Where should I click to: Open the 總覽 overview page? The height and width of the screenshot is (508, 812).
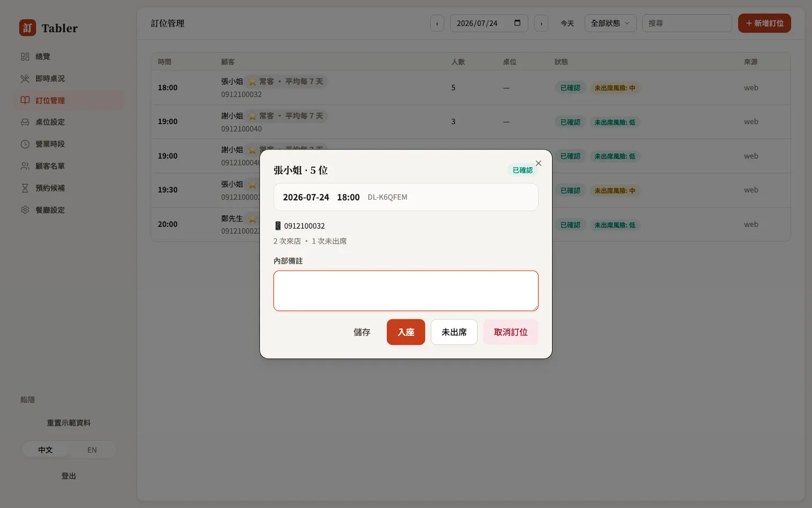coord(68,56)
